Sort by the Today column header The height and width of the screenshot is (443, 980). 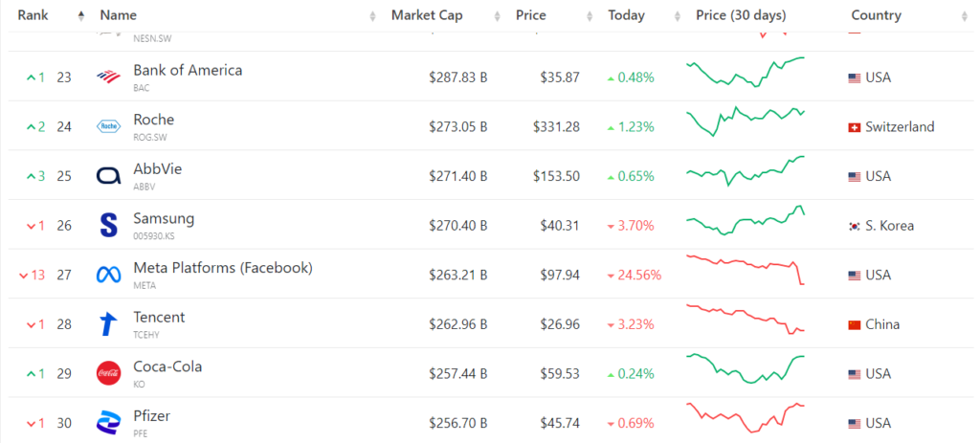tap(626, 15)
